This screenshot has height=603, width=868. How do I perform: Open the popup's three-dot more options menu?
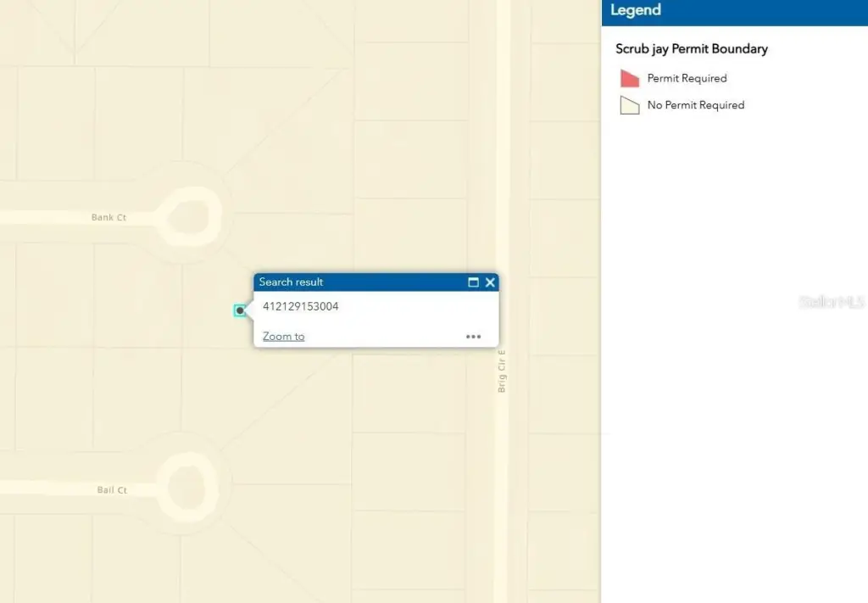(473, 337)
